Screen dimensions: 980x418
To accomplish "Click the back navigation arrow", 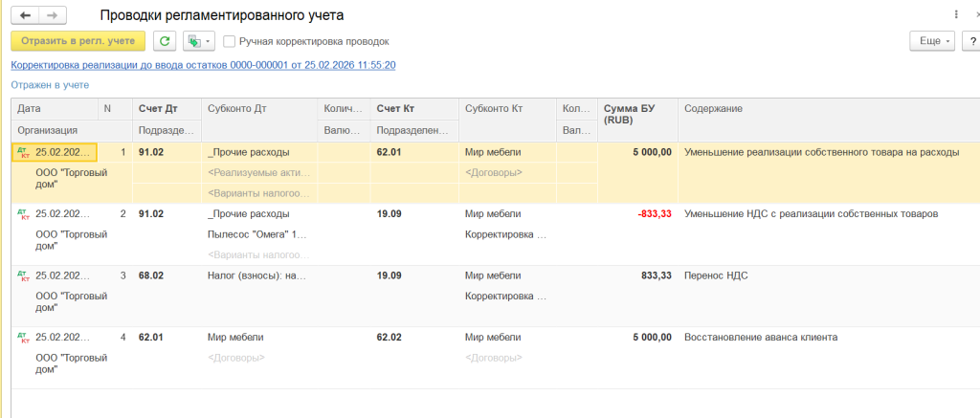I will coord(25,15).
